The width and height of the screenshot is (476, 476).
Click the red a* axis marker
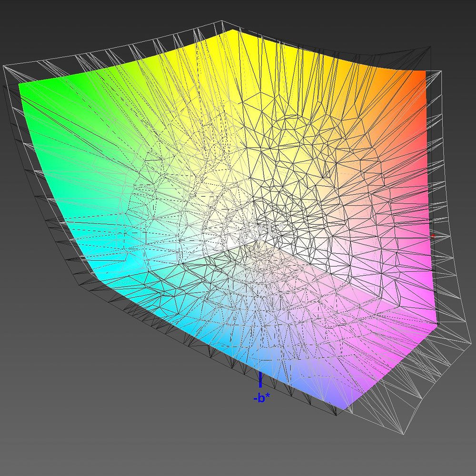(x=433, y=236)
